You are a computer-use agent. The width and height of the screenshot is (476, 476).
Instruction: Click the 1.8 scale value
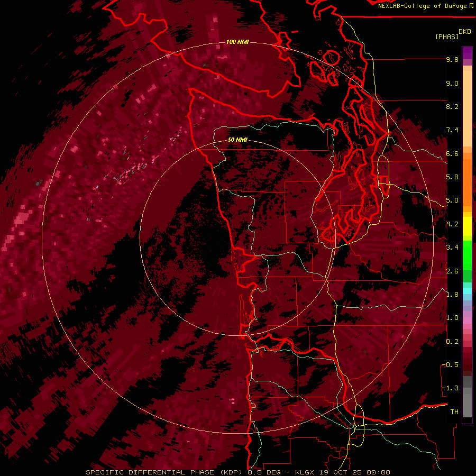(452, 295)
